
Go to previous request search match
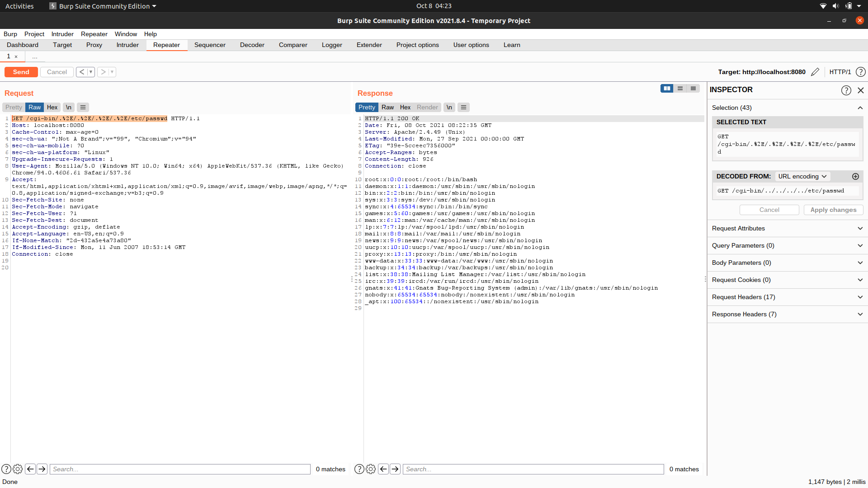[30, 469]
